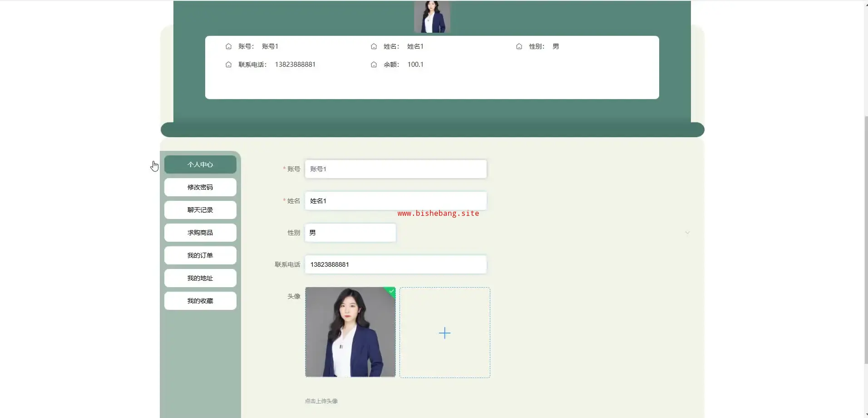Open 聊天记录 from the sidebar

pyautogui.click(x=200, y=210)
